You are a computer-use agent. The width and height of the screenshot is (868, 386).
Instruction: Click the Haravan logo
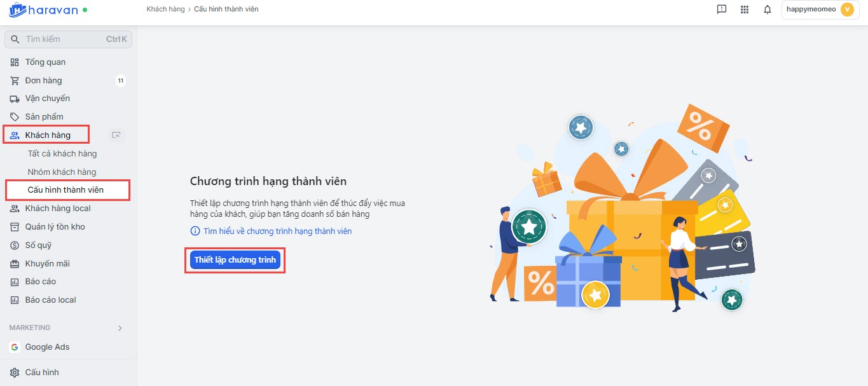(43, 10)
